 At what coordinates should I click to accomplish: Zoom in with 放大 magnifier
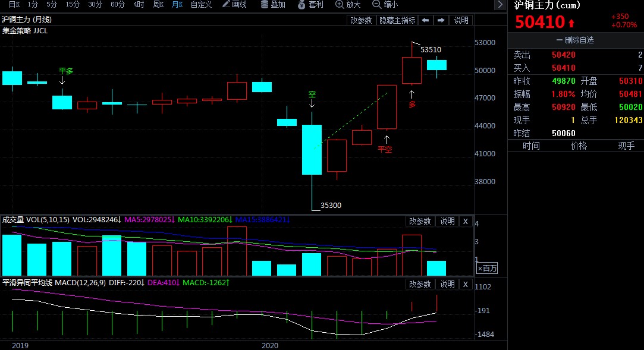(x=348, y=5)
